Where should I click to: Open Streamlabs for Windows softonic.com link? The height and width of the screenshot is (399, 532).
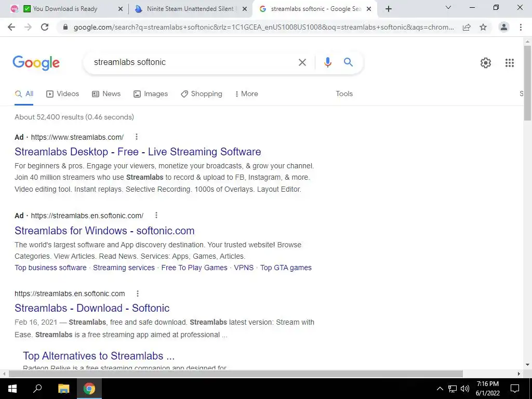click(x=104, y=231)
